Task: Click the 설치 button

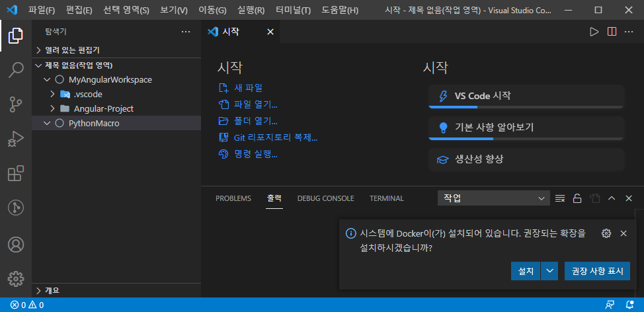Action: coord(526,271)
